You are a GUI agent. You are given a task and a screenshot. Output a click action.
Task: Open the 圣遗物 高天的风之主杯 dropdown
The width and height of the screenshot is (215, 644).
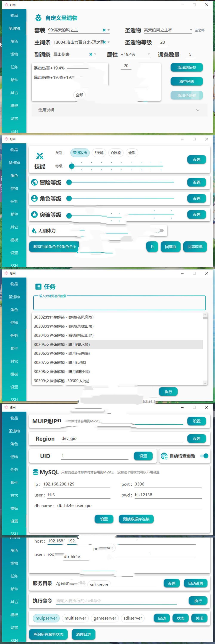pos(191,30)
